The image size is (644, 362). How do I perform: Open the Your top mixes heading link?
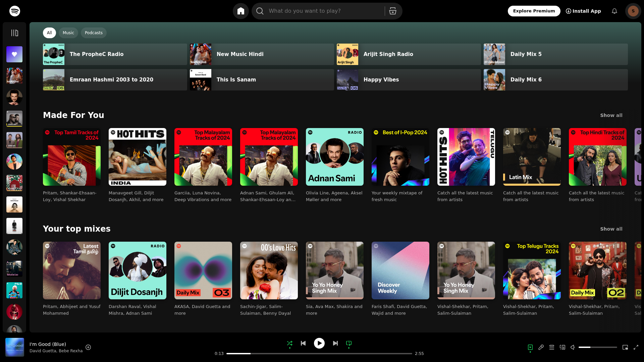tap(77, 229)
